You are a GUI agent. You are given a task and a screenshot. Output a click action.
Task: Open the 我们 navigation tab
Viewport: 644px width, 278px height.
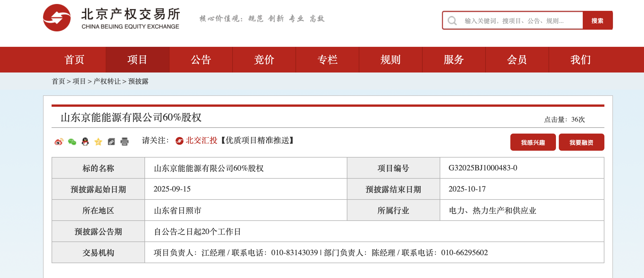[x=580, y=60]
